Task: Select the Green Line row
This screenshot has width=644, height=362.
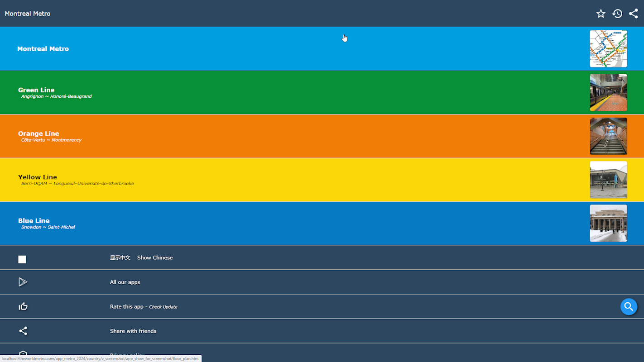Action: click(x=322, y=92)
